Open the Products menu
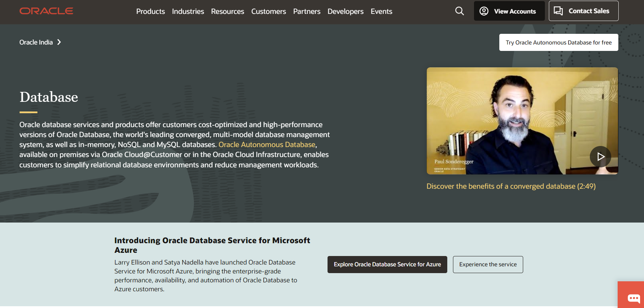Image resolution: width=644 pixels, height=308 pixels. (150, 11)
